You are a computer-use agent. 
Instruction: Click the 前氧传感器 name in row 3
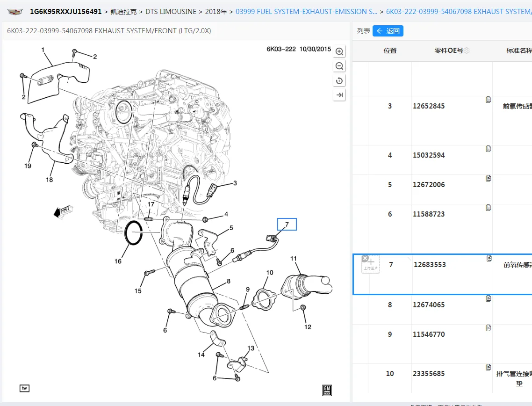[x=517, y=107]
